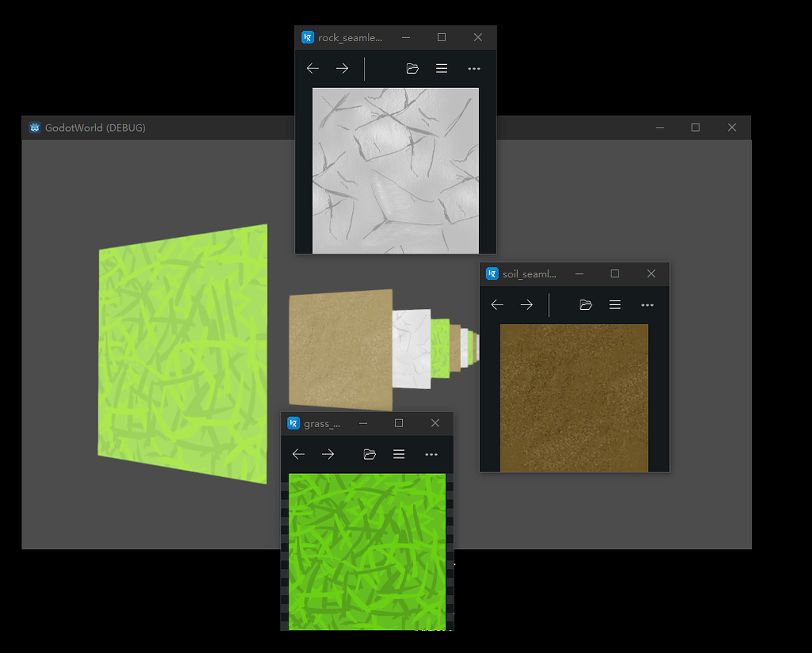
Task: Click the app icon in grass viewer title bar
Action: pyautogui.click(x=293, y=422)
